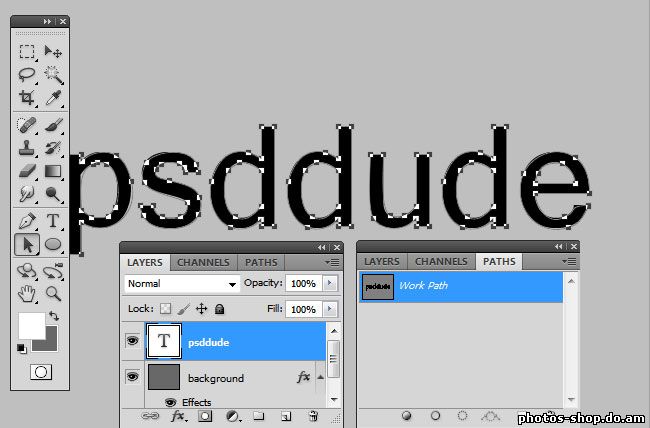Select the Horizontal Type tool

(x=53, y=221)
